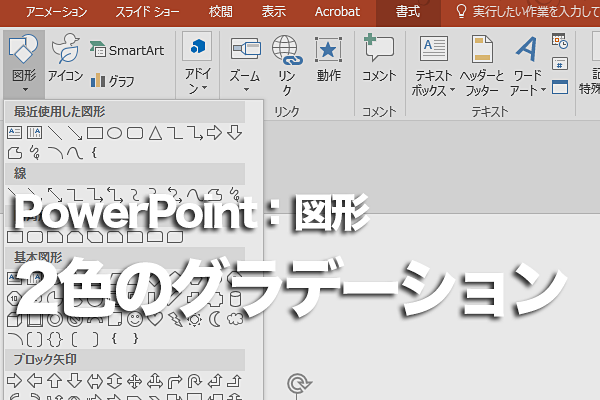Select elbow connector in recently used shapes
Image resolution: width=600 pixels, height=400 pixels.
175,133
